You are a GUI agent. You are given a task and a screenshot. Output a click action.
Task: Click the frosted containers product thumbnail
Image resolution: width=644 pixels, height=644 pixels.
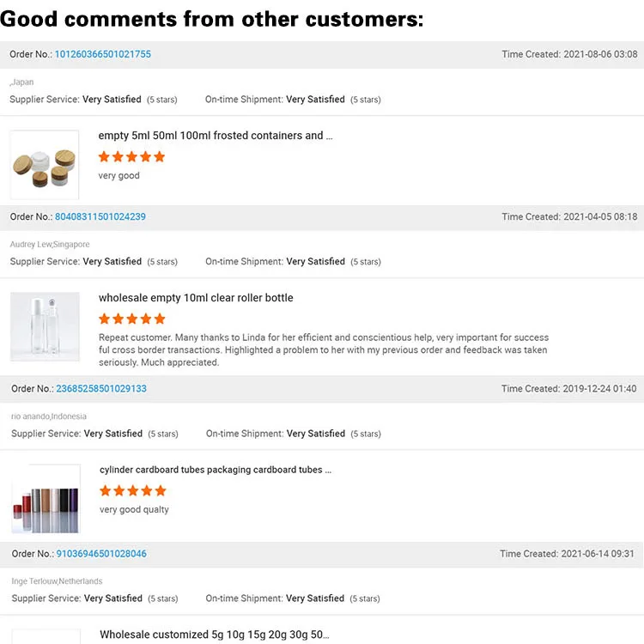(44, 165)
